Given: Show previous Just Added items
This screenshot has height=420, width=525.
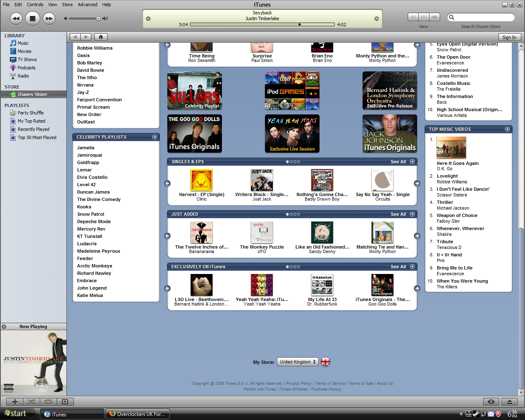Looking at the screenshot, I should pyautogui.click(x=167, y=236).
